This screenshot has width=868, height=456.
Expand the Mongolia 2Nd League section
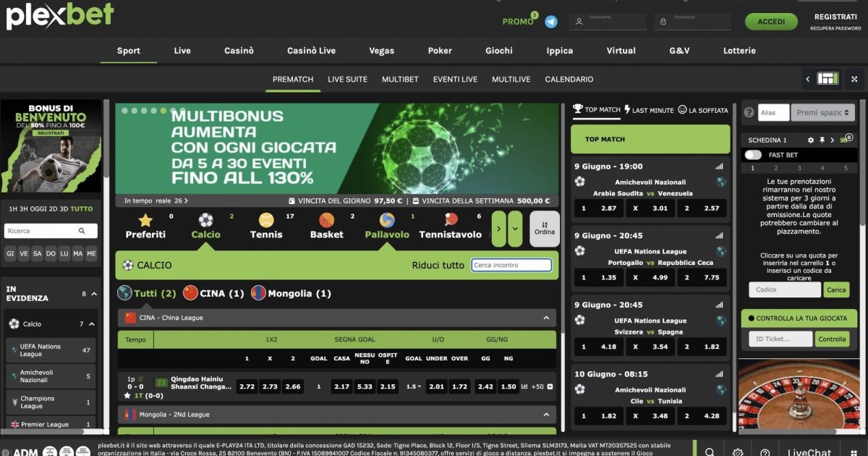[547, 415]
